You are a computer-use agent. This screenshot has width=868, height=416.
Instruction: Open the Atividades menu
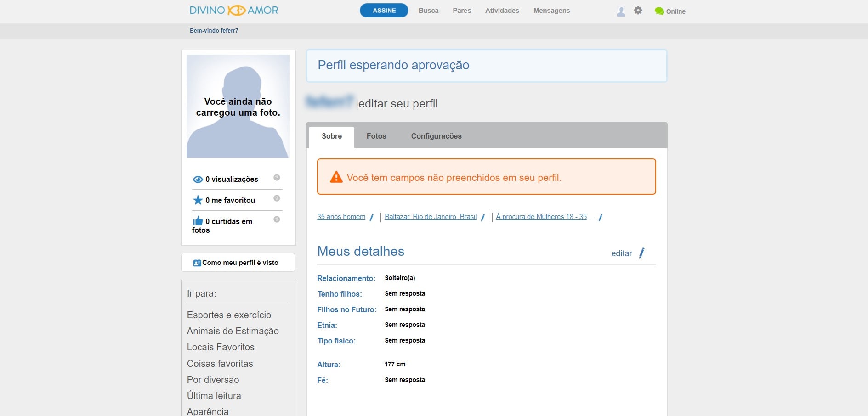502,11
